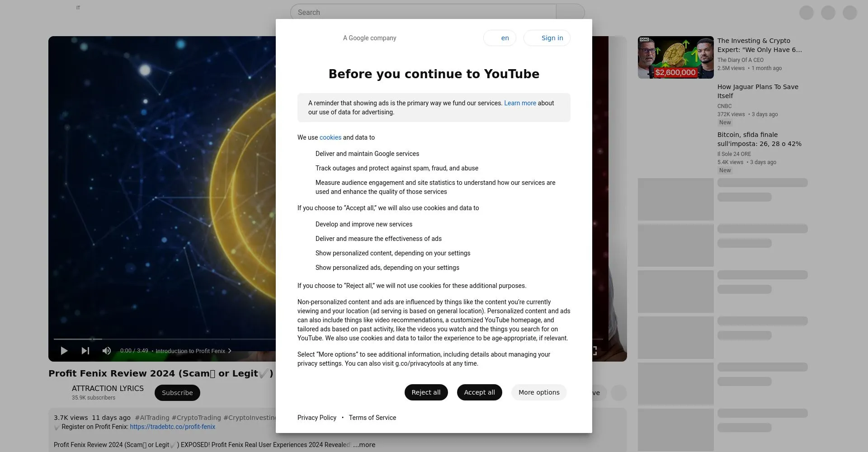Screen dimensions: 868x452
Task: Click the search submit button beside the search field
Action: tap(571, 12)
